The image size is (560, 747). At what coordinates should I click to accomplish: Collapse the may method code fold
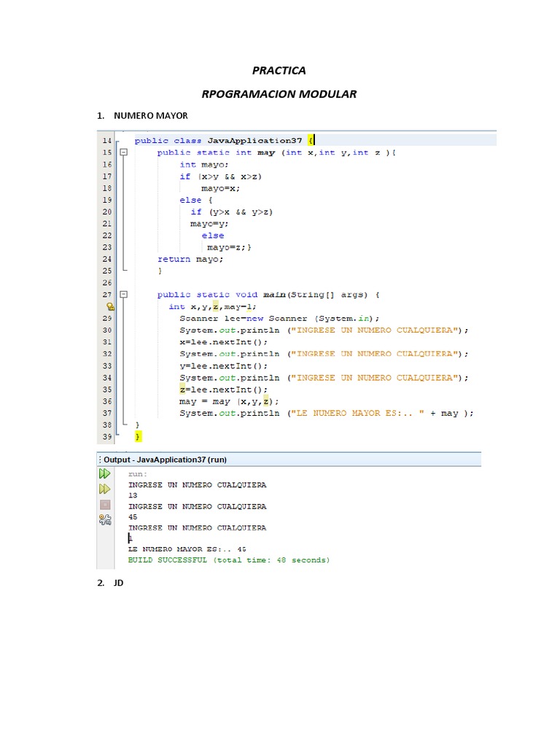[x=123, y=152]
